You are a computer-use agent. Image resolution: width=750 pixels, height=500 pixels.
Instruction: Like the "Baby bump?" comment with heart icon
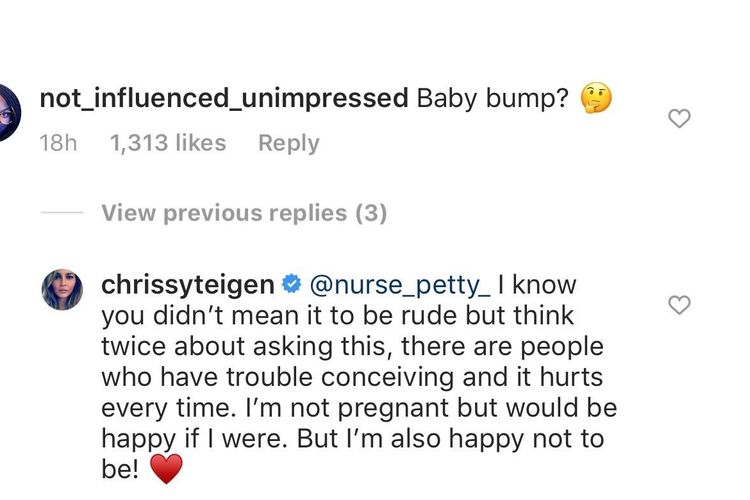pyautogui.click(x=679, y=119)
